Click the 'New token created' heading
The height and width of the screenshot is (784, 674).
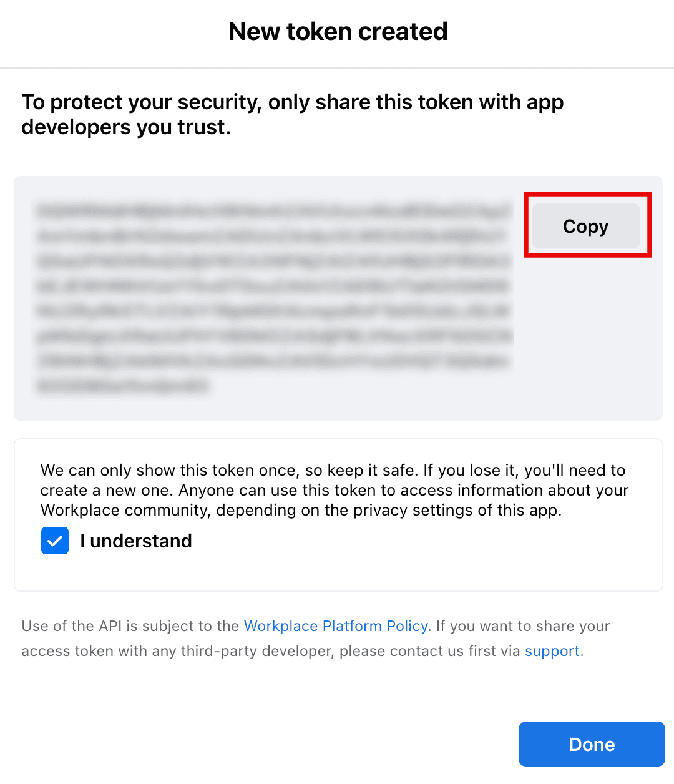pyautogui.click(x=338, y=31)
